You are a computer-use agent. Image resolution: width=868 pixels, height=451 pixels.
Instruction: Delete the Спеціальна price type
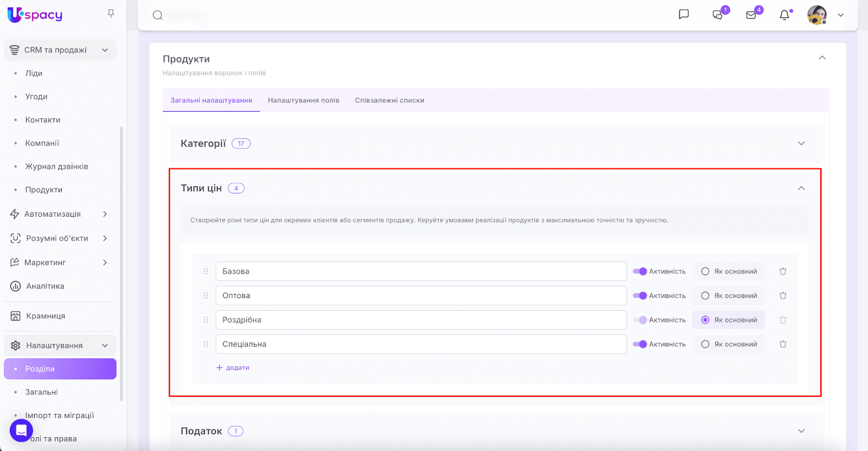[x=783, y=344]
